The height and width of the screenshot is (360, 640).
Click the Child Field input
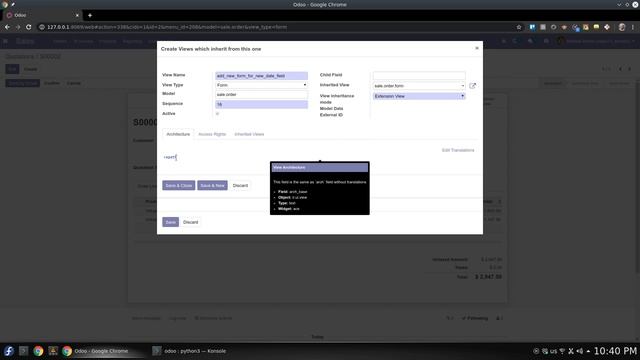[x=419, y=76]
